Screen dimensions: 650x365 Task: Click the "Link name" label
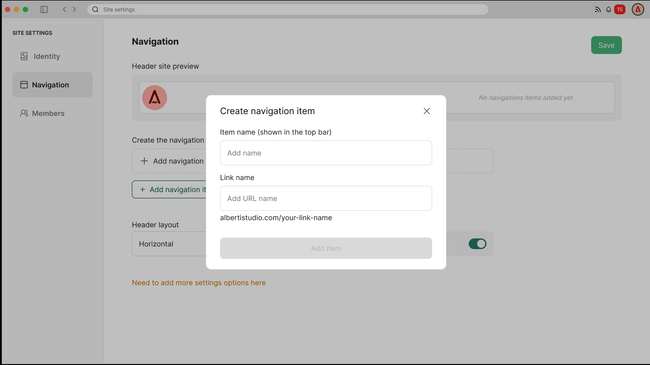point(237,178)
